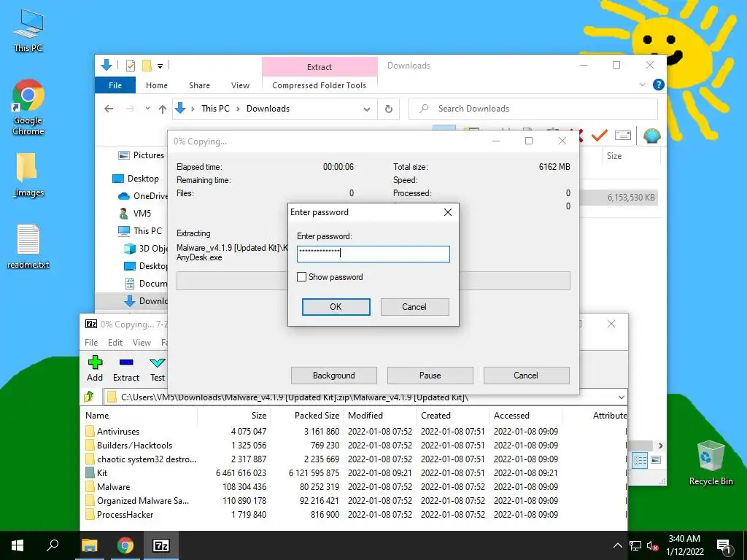The width and height of the screenshot is (747, 560).
Task: Click the 7-Zip Extract toolbar icon
Action: 126,368
